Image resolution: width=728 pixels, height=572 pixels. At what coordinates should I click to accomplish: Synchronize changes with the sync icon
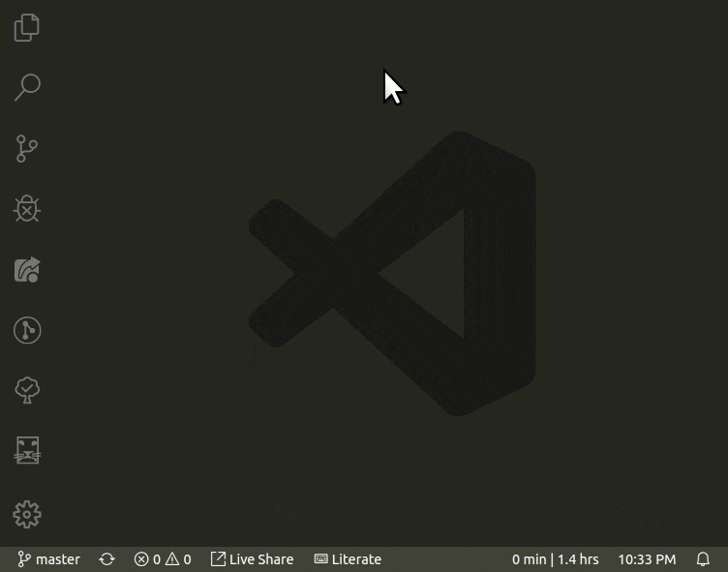[x=106, y=559]
